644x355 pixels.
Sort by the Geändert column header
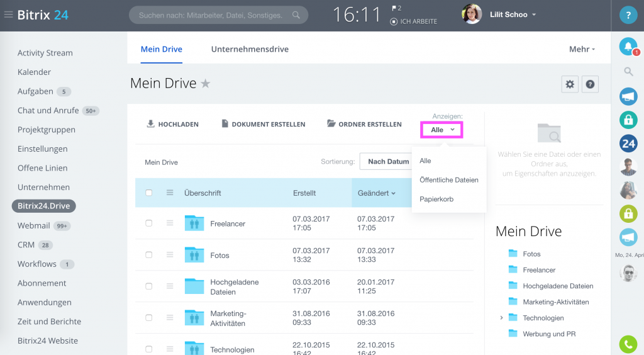coord(376,193)
